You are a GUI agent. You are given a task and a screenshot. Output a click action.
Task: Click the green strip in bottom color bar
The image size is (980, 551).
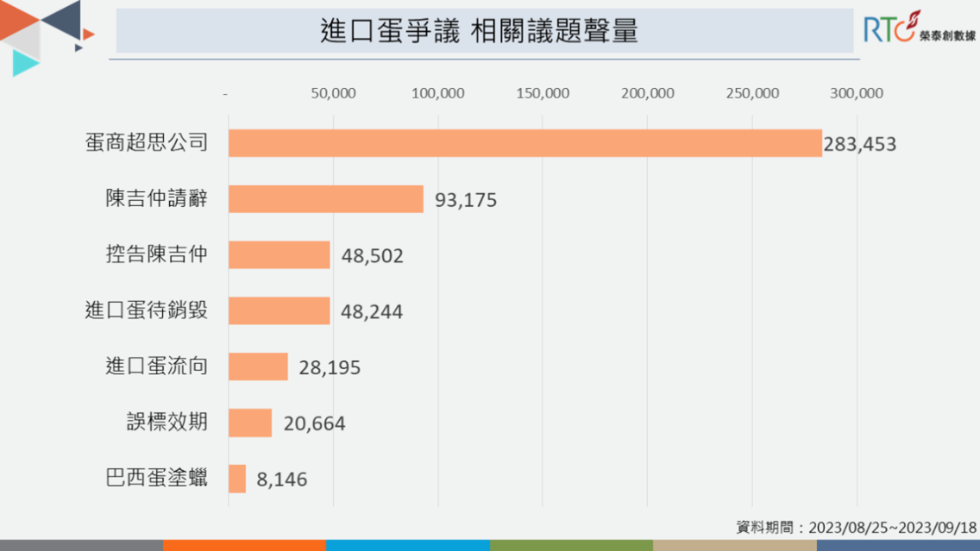tap(570, 545)
